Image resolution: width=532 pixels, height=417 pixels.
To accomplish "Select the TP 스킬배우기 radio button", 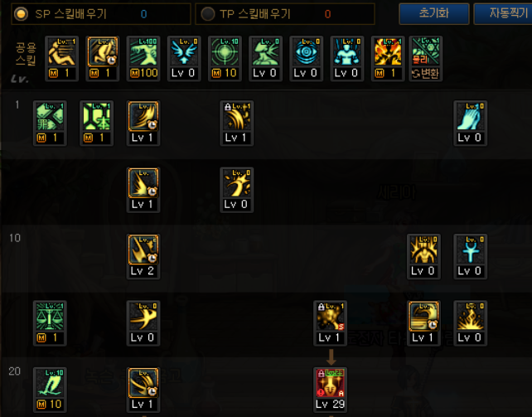I will (x=208, y=14).
